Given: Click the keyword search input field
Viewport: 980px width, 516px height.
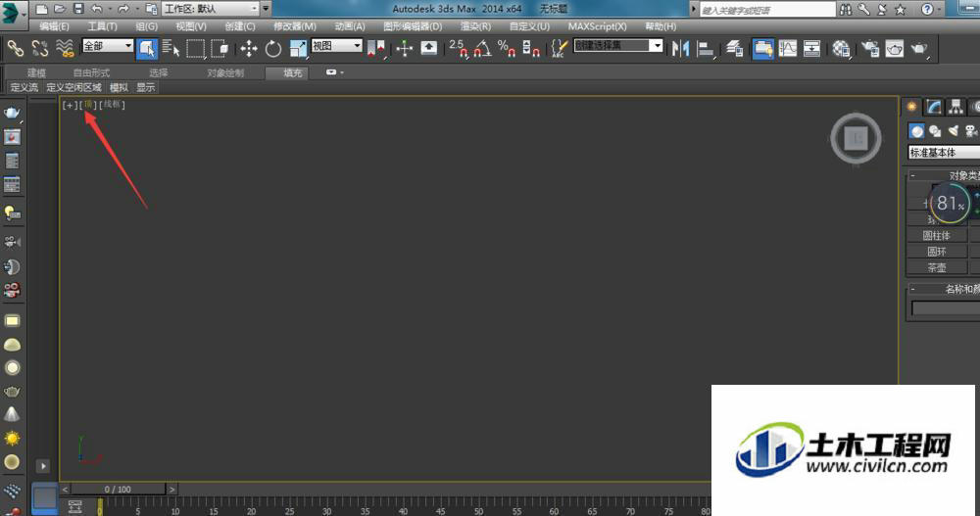Looking at the screenshot, I should coord(767,10).
